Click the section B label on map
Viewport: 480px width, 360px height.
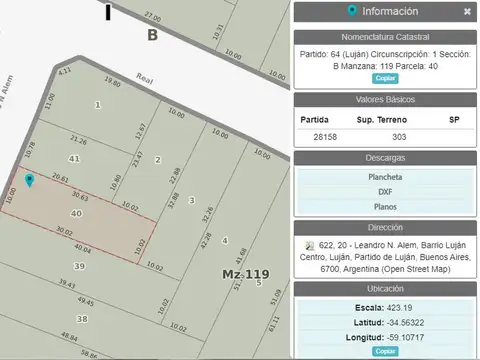[152, 35]
